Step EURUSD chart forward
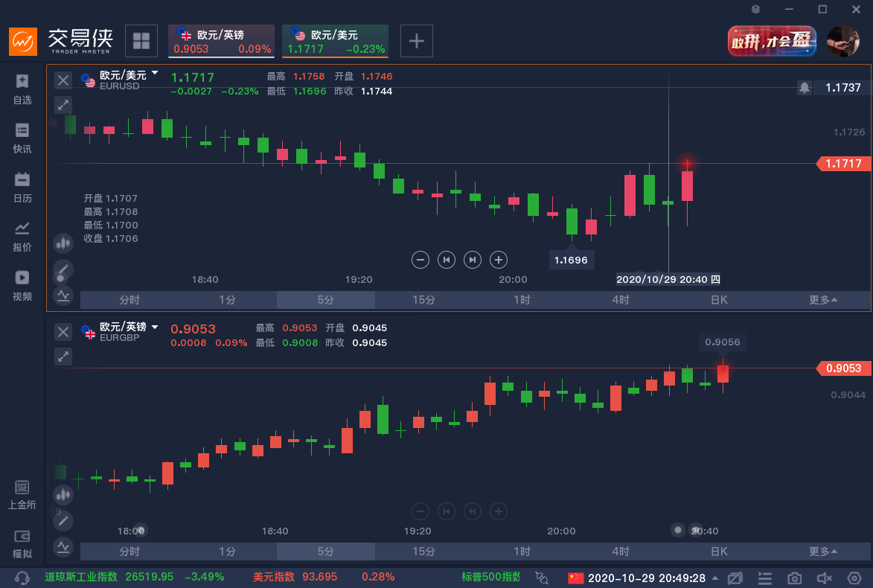This screenshot has width=873, height=588. (473, 260)
